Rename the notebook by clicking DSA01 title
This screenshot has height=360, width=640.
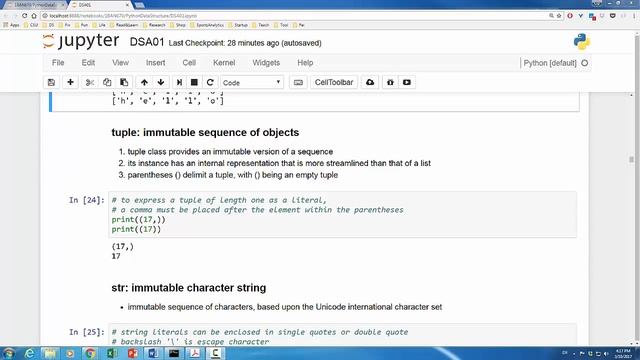pos(147,42)
